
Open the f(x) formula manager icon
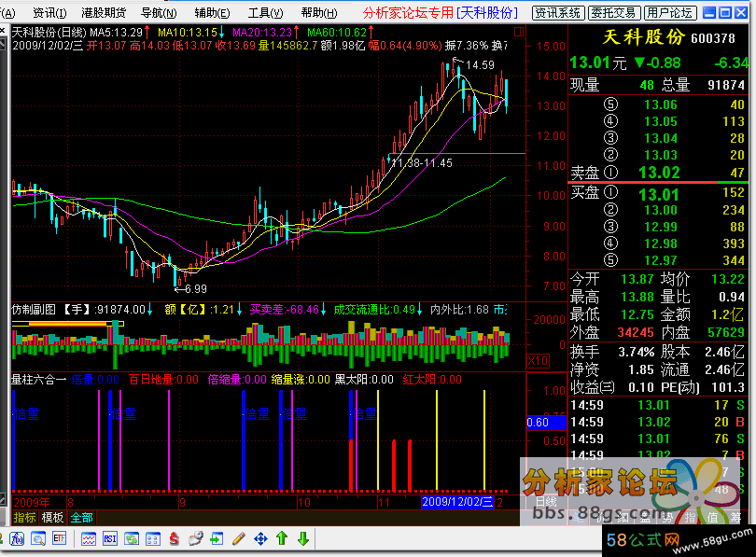17,538
